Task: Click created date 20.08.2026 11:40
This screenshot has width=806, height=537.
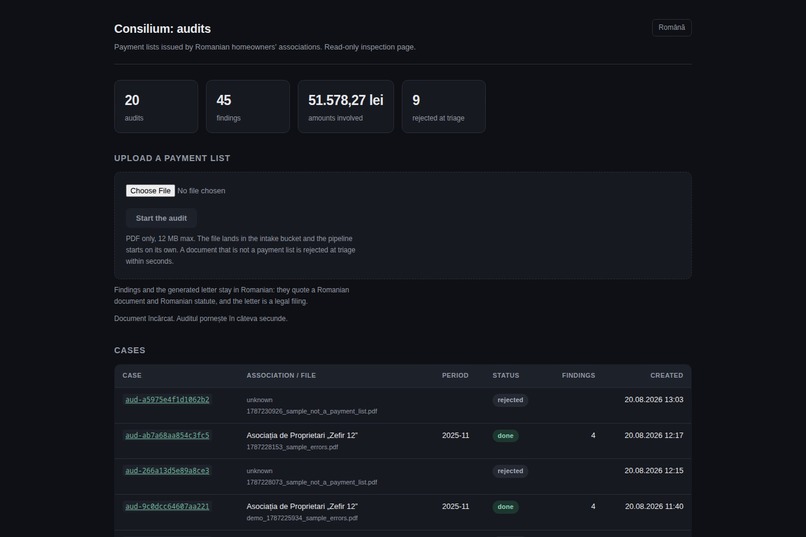Action: 654,506
